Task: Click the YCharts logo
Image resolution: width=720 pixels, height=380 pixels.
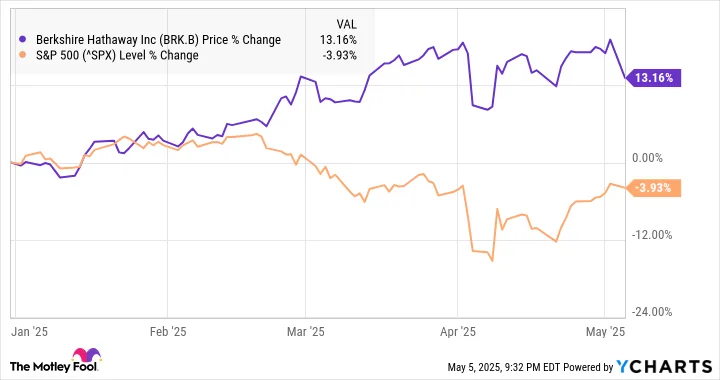Action: 664,366
